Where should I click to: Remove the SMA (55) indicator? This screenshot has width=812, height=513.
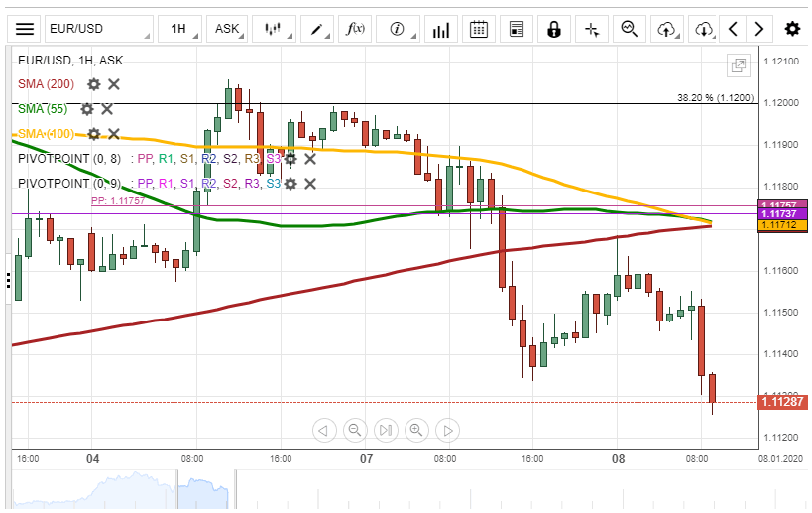[x=107, y=109]
